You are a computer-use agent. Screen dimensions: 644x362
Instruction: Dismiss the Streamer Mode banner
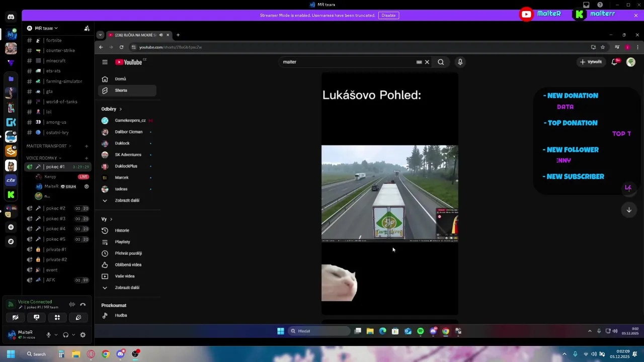coord(636,16)
